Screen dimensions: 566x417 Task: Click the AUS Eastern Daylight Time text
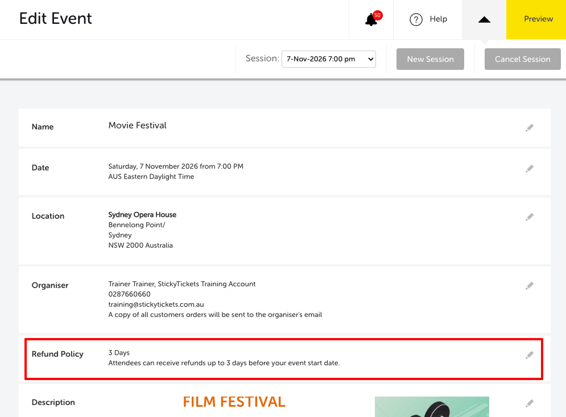151,177
